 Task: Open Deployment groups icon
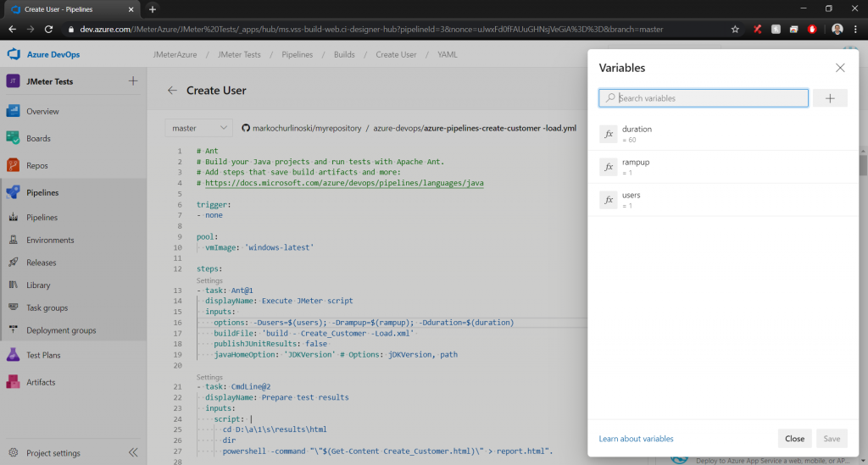(x=14, y=330)
